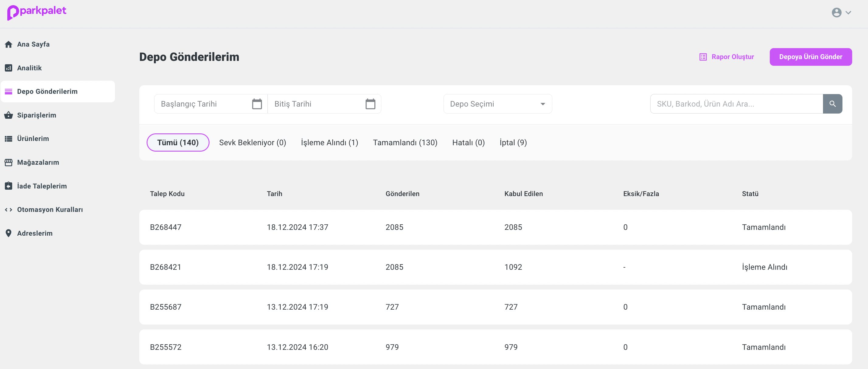Screen dimensions: 868x369
Task: Click date 18.12.2024 17:19
Action: tap(297, 267)
